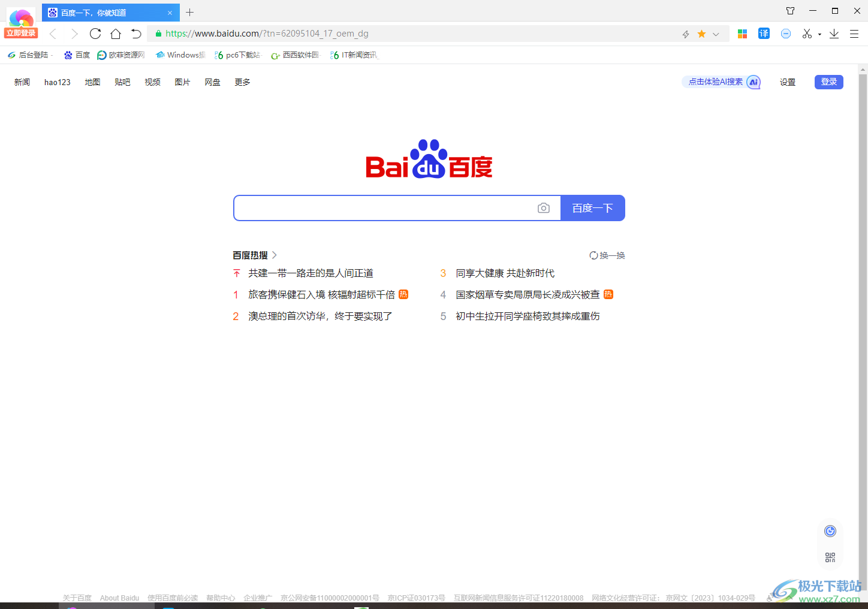Screen dimensions: 868x609
Task: Click the blue 登录 button
Action: click(x=829, y=82)
